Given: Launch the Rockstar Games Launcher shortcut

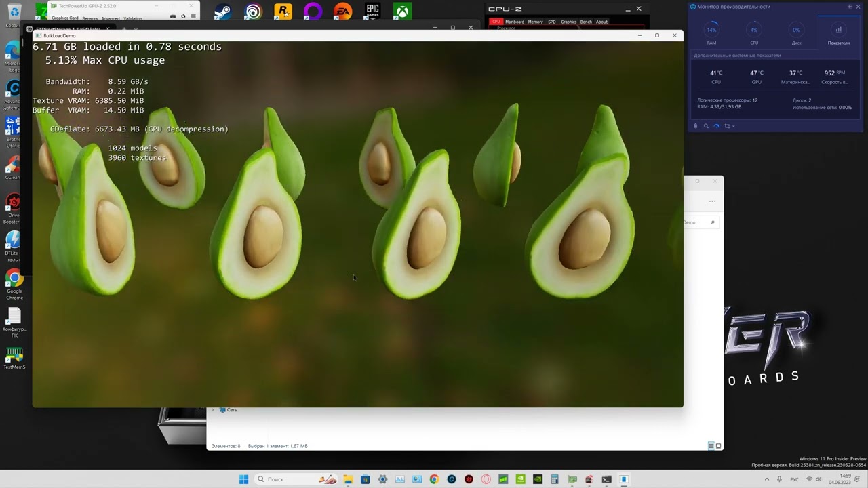Looking at the screenshot, I should point(283,12).
